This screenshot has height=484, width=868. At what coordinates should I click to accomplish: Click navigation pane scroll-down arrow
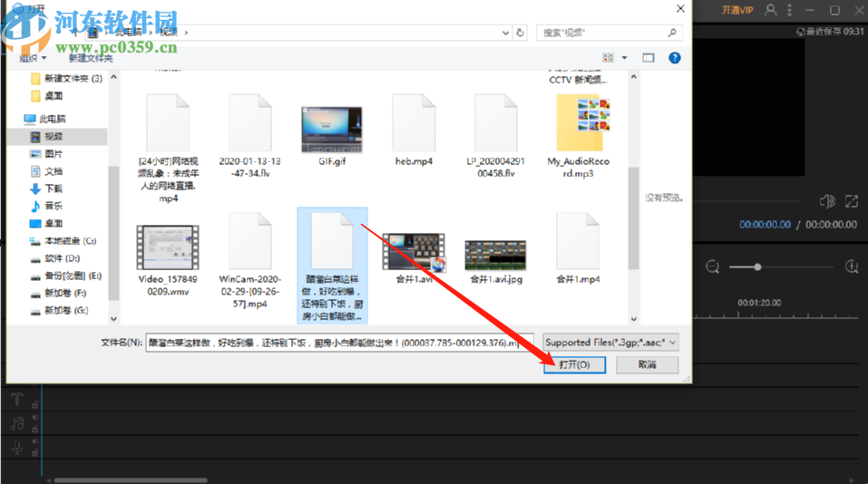(113, 319)
